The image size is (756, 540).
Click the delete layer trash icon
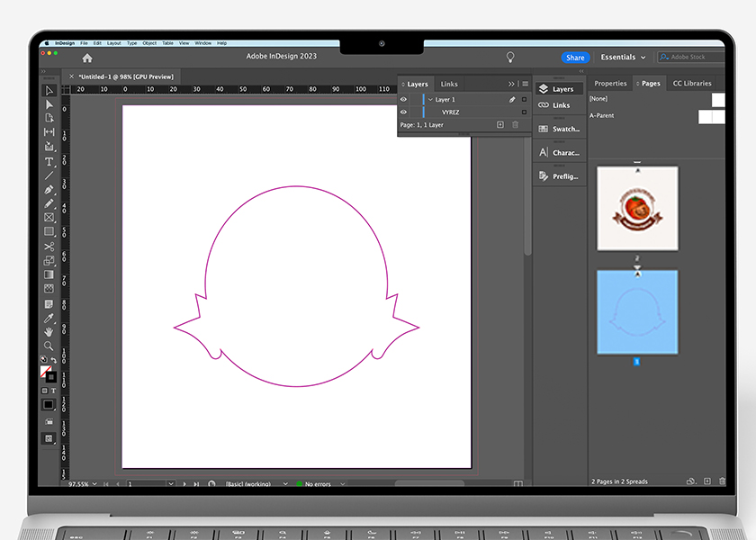(515, 125)
